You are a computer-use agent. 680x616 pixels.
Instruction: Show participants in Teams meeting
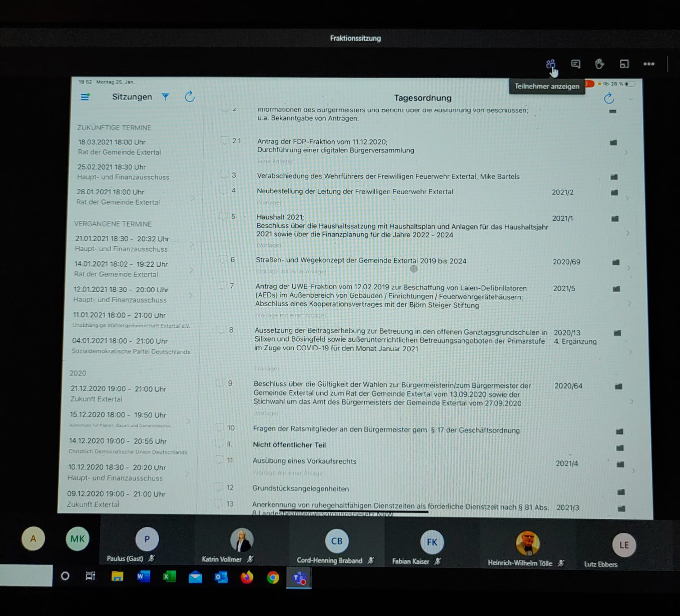pos(550,64)
